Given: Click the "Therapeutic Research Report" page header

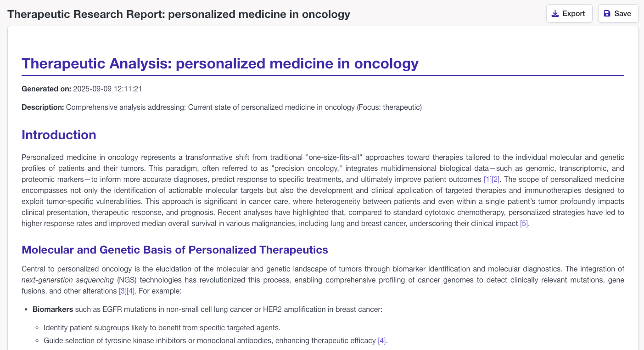Looking at the screenshot, I should pos(179,14).
